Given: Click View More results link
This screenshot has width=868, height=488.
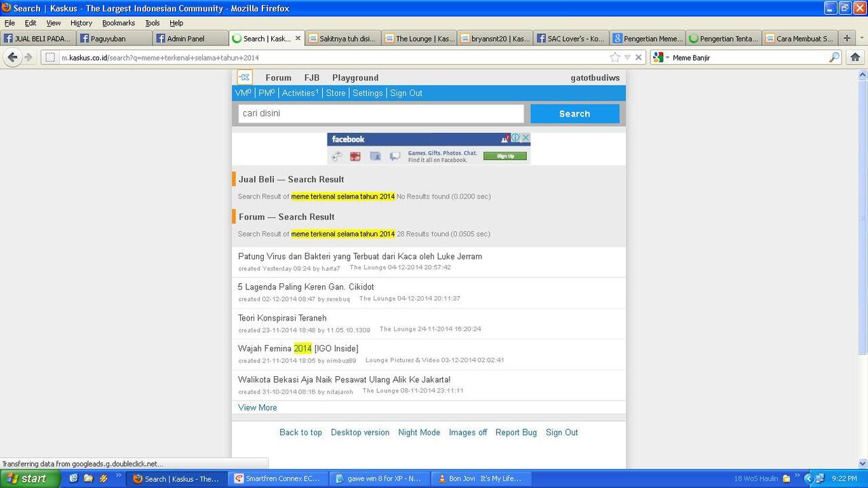Looking at the screenshot, I should 257,407.
